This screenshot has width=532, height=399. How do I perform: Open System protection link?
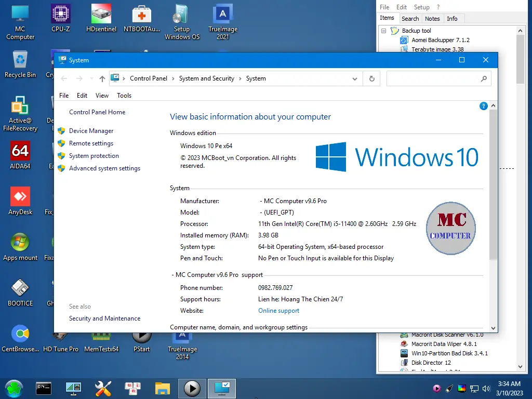click(x=94, y=156)
